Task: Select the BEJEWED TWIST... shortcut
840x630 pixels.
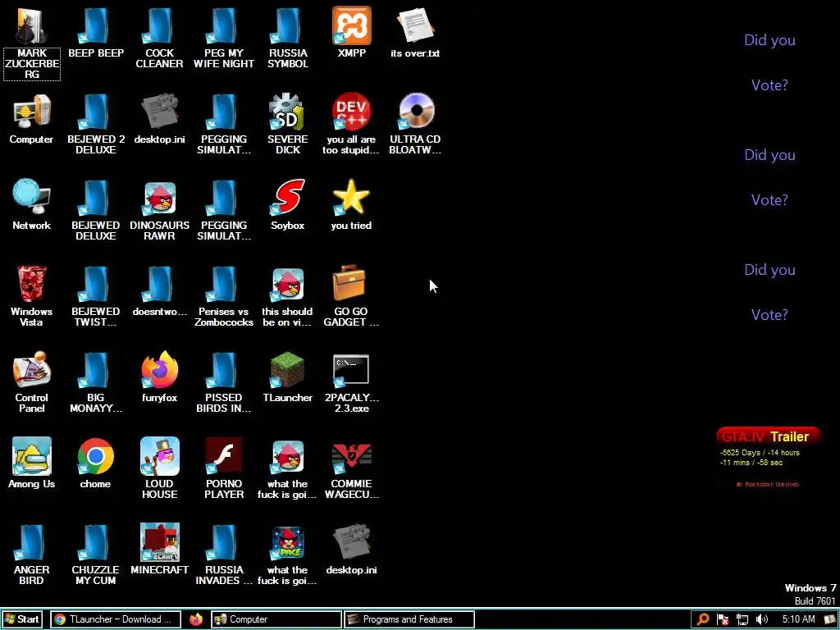Action: point(96,285)
